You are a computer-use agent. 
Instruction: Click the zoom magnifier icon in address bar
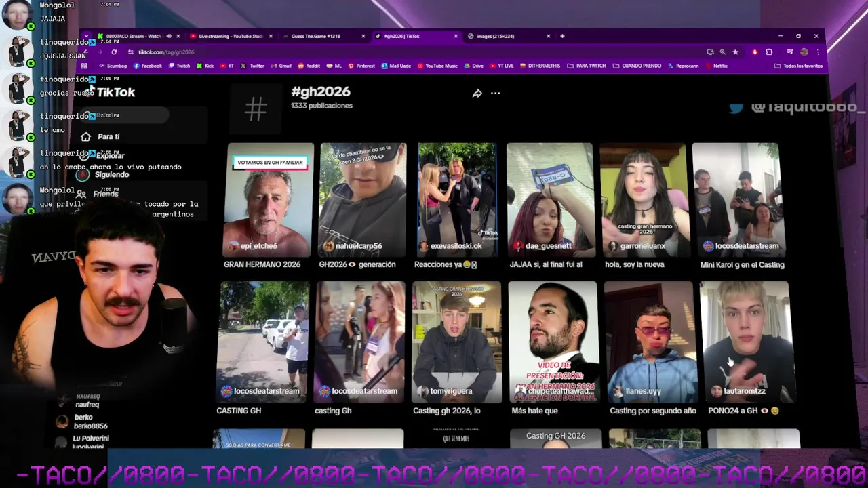[722, 52]
